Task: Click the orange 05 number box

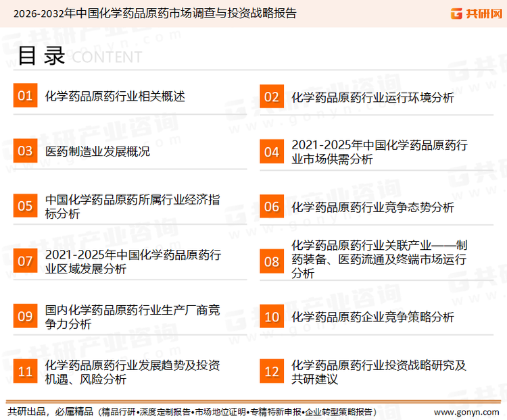Action: [x=25, y=205]
